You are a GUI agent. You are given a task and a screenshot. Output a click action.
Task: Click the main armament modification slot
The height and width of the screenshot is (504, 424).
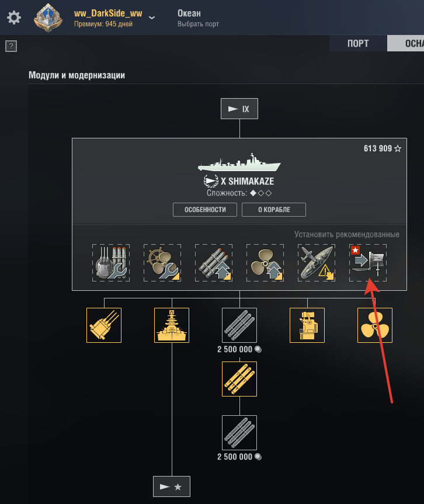click(111, 263)
